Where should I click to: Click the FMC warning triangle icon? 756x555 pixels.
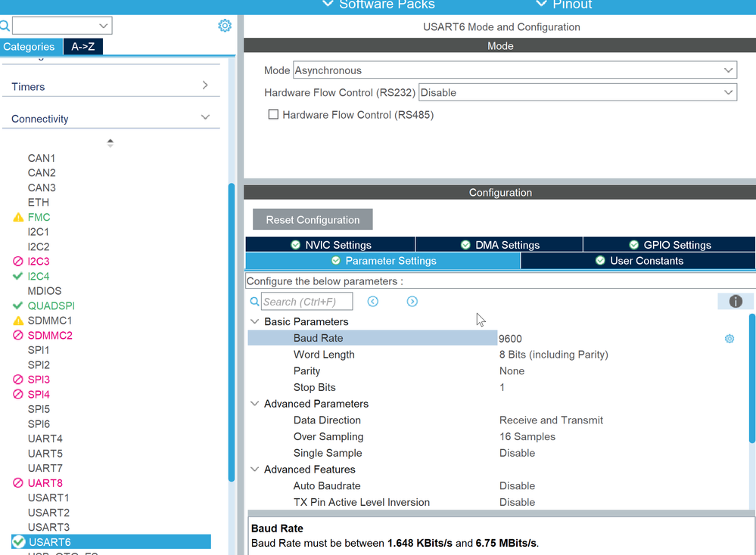pos(18,217)
